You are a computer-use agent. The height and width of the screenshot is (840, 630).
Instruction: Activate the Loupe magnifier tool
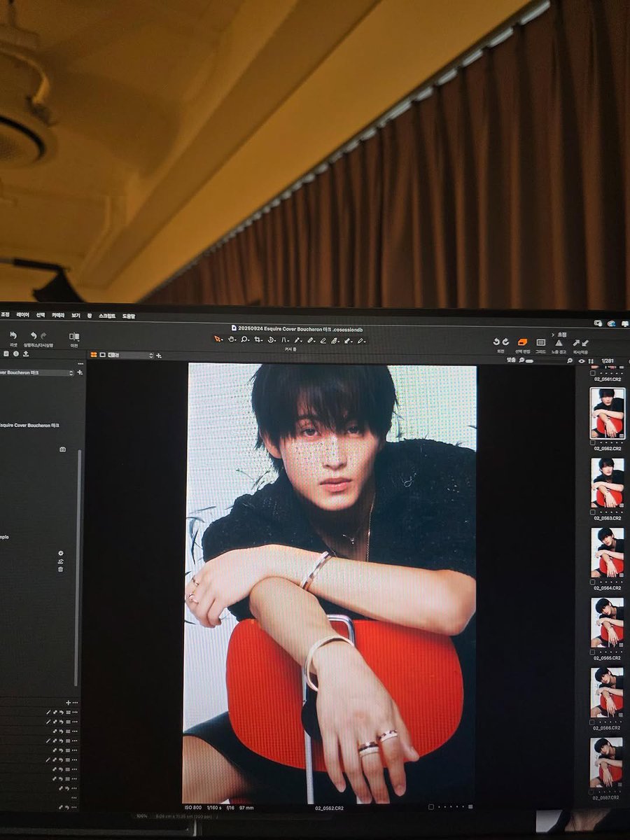tap(244, 340)
